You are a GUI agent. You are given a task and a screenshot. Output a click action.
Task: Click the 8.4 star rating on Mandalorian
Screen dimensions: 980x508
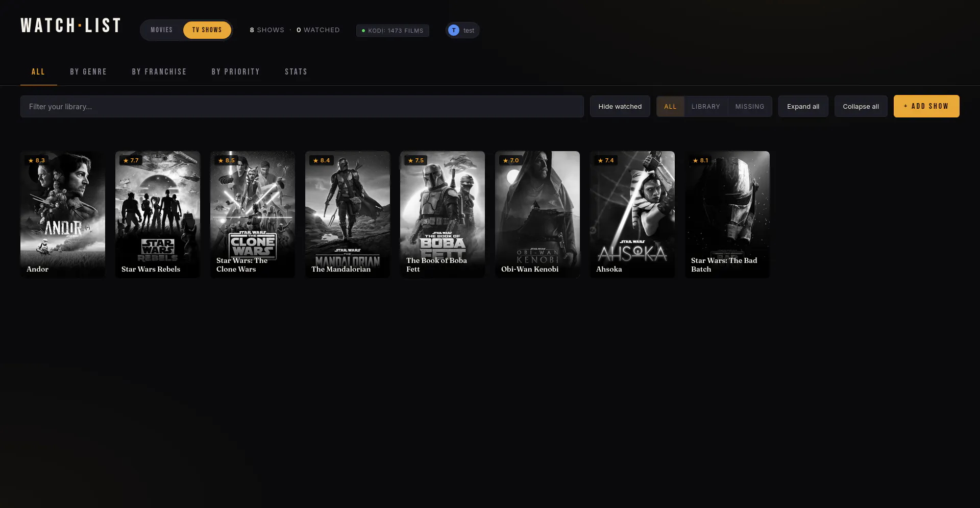pos(322,160)
